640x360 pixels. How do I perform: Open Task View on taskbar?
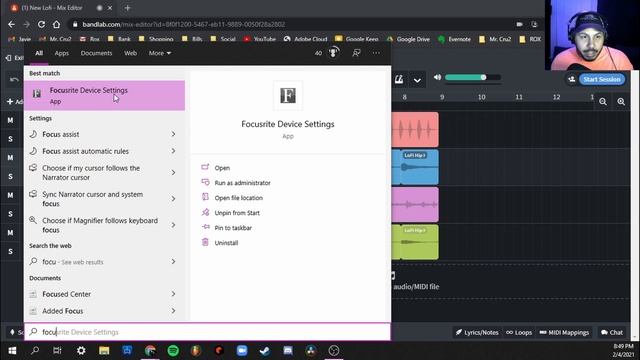57,350
